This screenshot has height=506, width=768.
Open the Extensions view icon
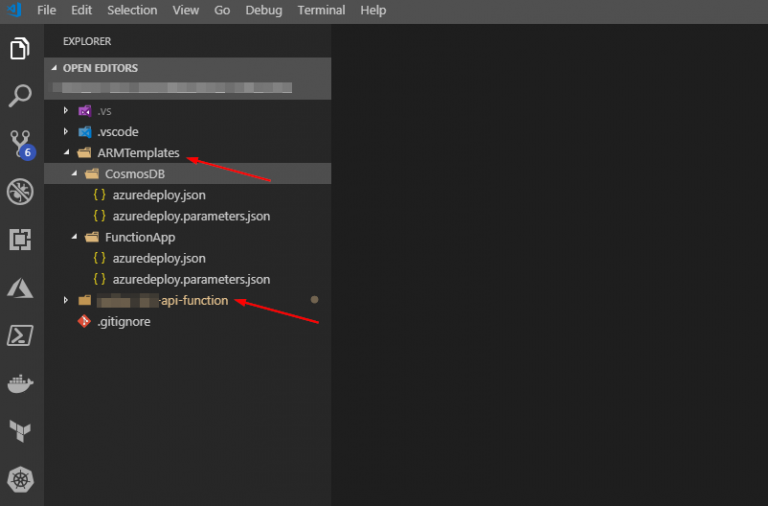(x=20, y=240)
